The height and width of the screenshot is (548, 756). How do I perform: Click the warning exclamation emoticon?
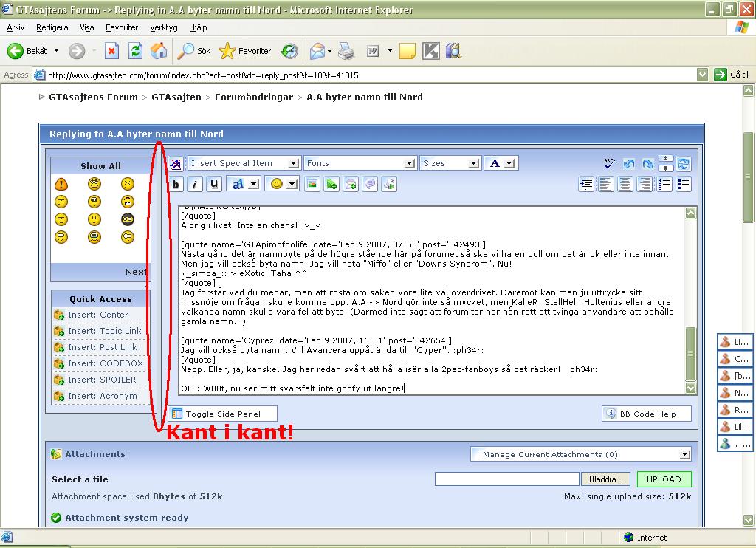(61, 184)
